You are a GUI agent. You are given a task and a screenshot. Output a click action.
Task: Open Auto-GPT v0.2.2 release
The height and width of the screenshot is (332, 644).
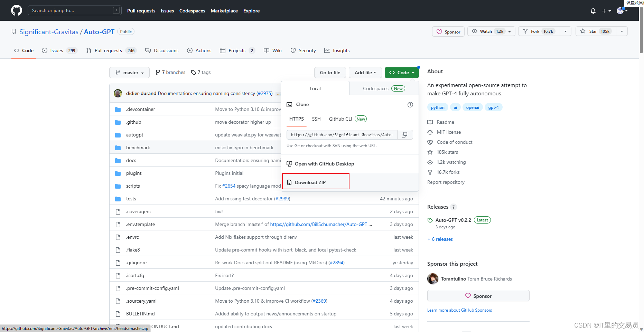(x=453, y=220)
